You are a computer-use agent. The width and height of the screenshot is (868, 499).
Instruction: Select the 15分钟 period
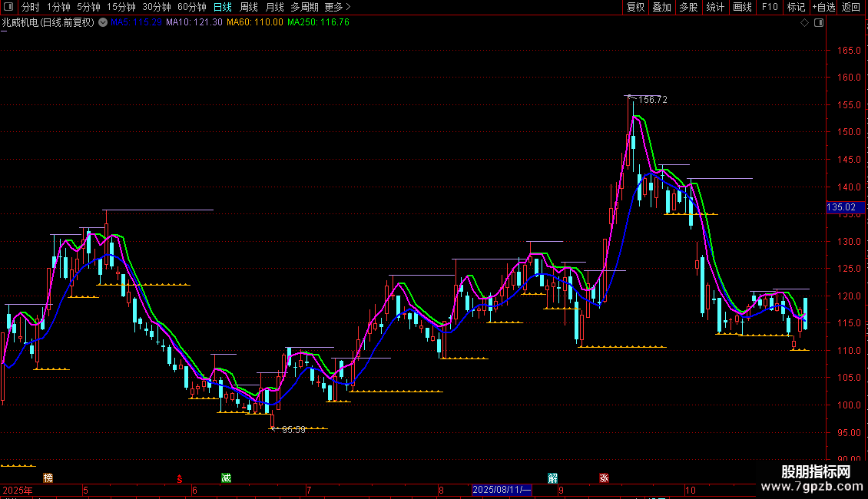(x=121, y=7)
